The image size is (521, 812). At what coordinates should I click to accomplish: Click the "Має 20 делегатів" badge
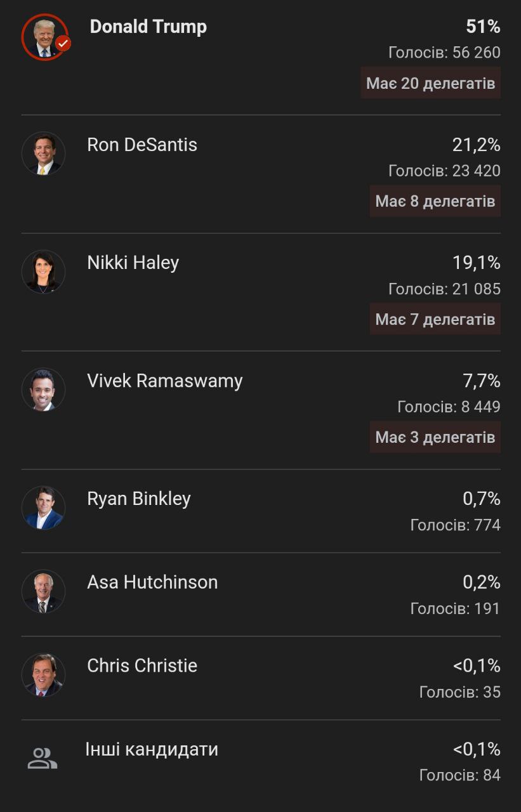click(430, 83)
